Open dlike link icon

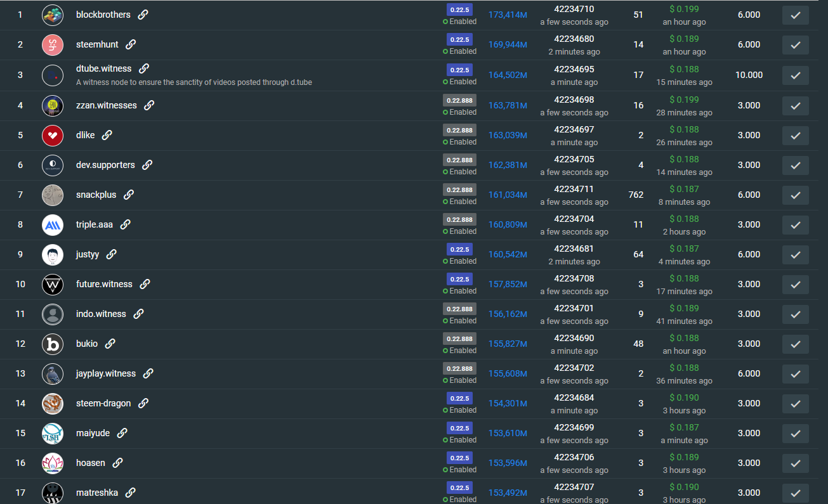pyautogui.click(x=107, y=135)
